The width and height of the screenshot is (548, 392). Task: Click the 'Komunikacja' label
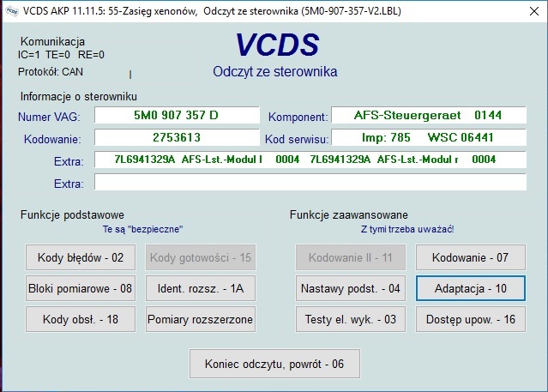(x=52, y=41)
